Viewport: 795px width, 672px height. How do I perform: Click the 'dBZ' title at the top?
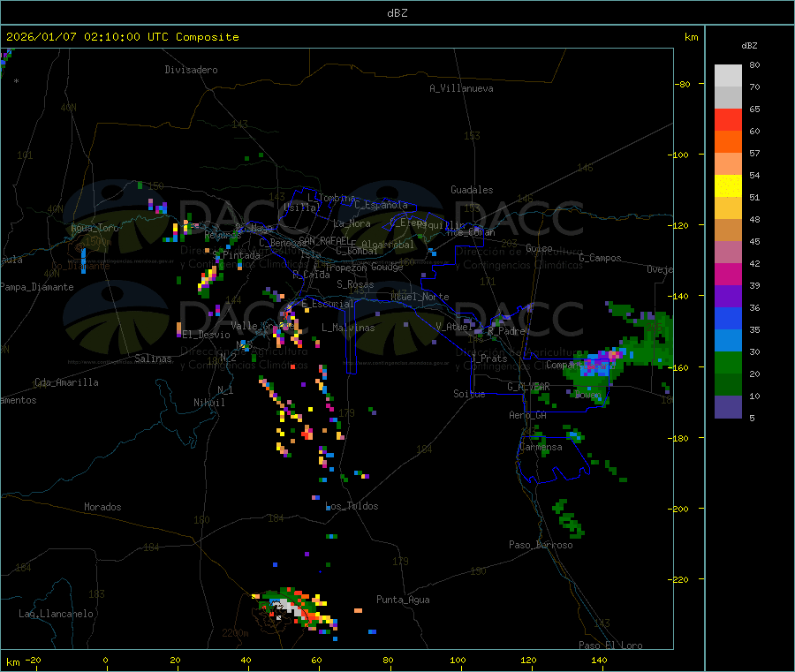click(x=397, y=12)
